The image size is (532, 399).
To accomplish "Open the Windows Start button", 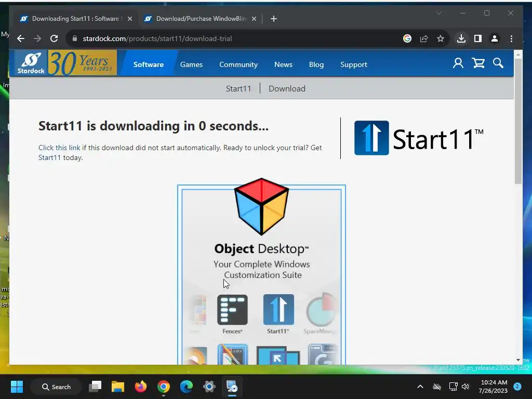I will (x=17, y=387).
